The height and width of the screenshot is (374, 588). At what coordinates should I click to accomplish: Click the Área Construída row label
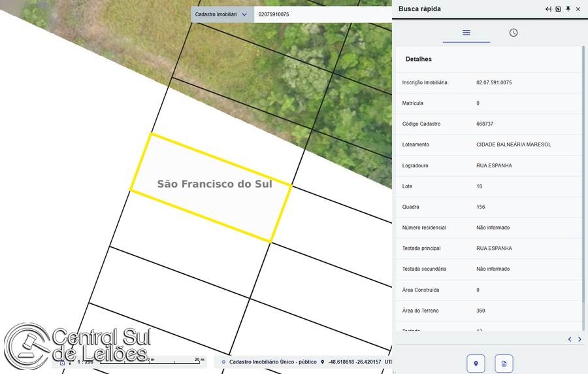421,290
